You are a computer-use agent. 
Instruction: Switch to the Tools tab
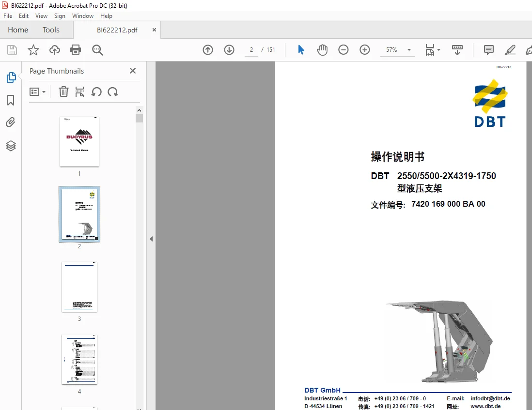tap(51, 30)
